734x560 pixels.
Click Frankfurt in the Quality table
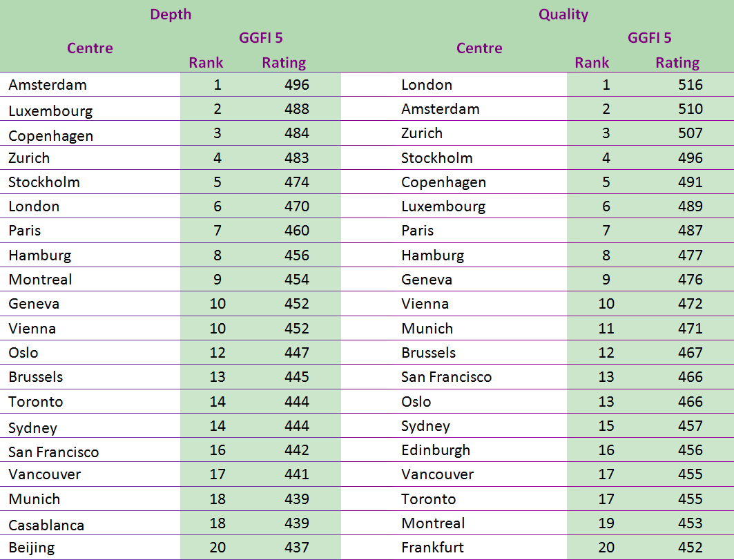pyautogui.click(x=432, y=548)
